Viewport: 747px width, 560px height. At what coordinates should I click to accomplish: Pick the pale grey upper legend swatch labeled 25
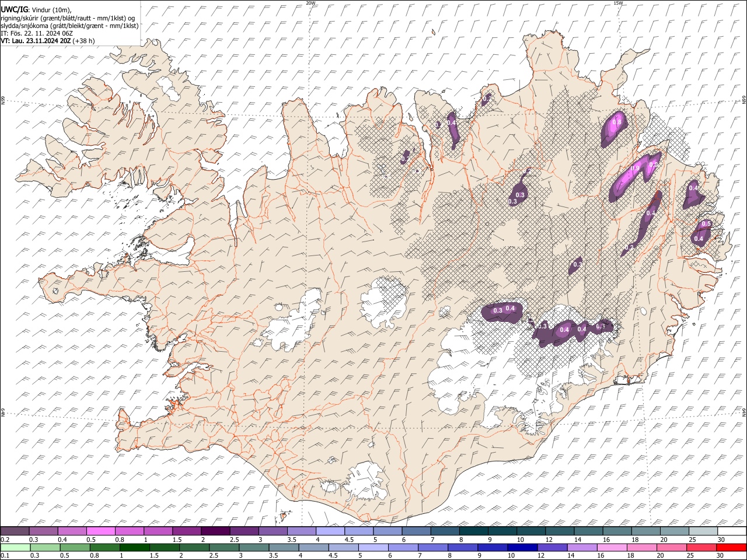click(x=703, y=531)
